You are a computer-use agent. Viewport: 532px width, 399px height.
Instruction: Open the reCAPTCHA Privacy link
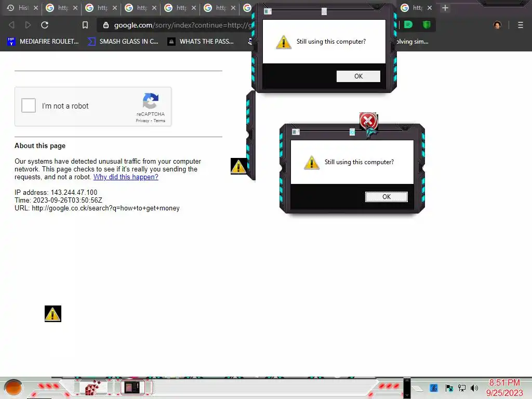coord(142,121)
